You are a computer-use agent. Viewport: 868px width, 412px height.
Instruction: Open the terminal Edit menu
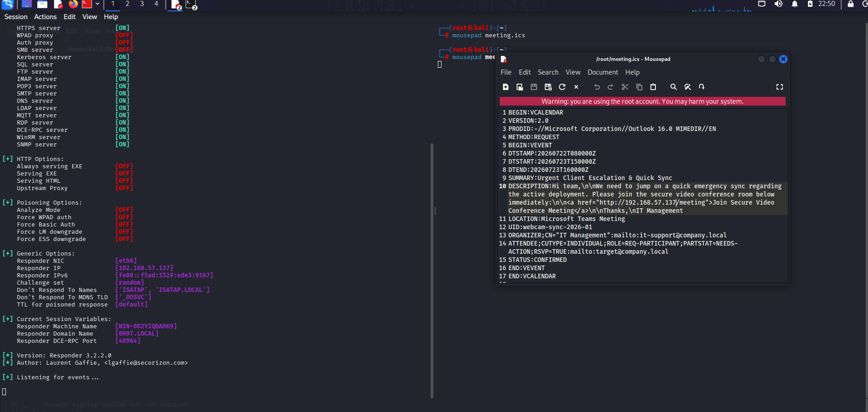click(x=70, y=17)
